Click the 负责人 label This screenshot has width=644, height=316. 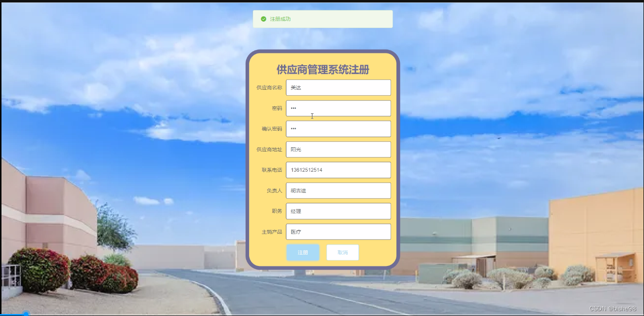(x=274, y=191)
